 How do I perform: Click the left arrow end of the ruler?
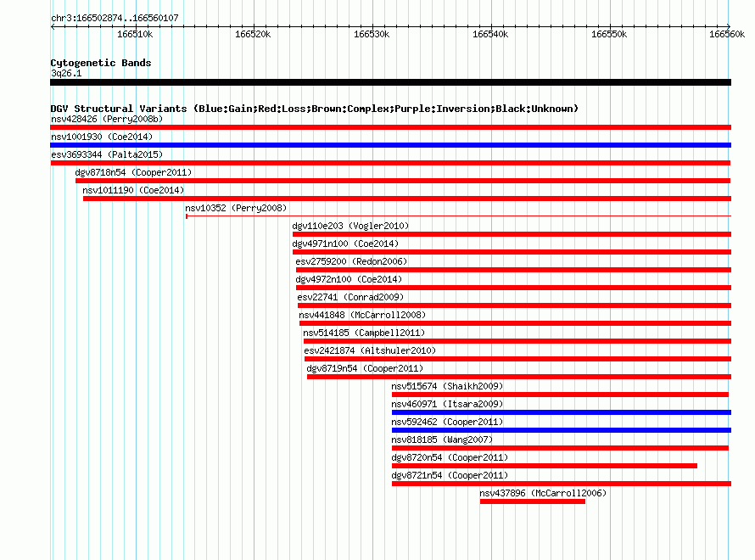click(x=53, y=26)
